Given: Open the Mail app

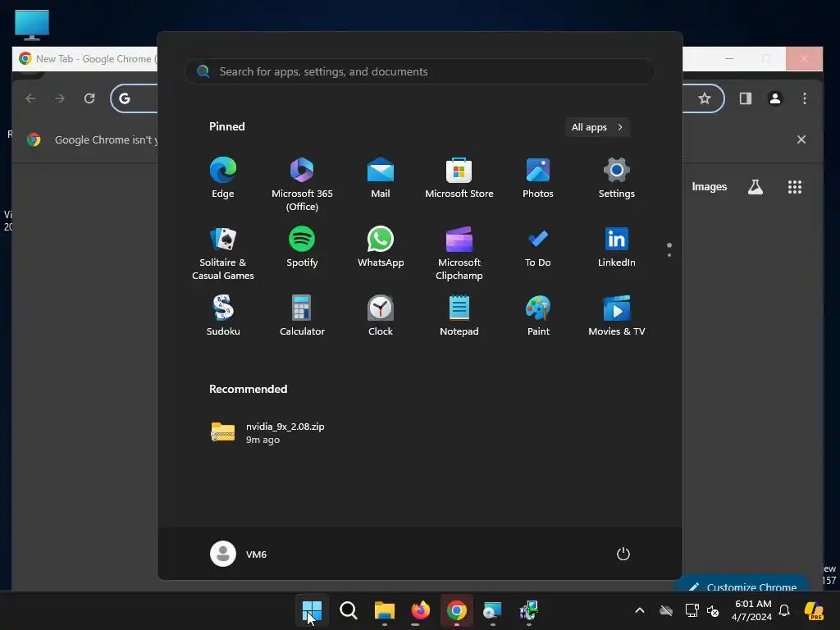Looking at the screenshot, I should pyautogui.click(x=381, y=178).
